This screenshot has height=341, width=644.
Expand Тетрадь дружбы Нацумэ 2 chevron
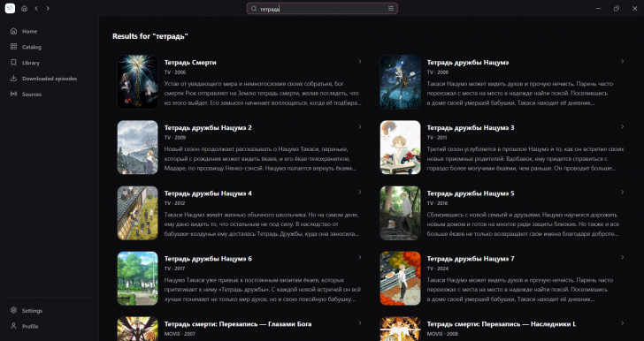pyautogui.click(x=360, y=127)
